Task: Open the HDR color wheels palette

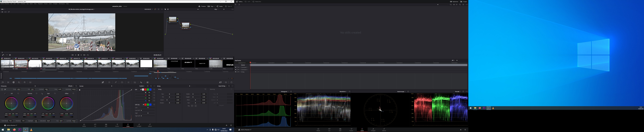Action: pos(19,82)
